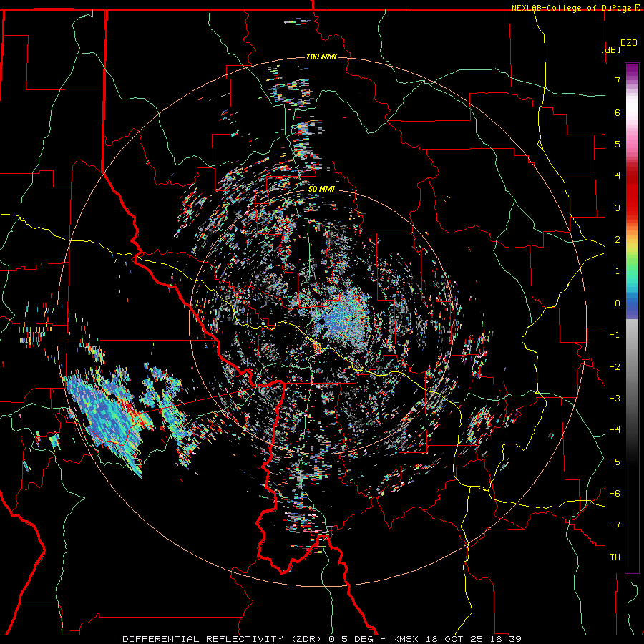Select the -1 value on color scale
Viewport: 644px width, 644px height.
[615, 335]
